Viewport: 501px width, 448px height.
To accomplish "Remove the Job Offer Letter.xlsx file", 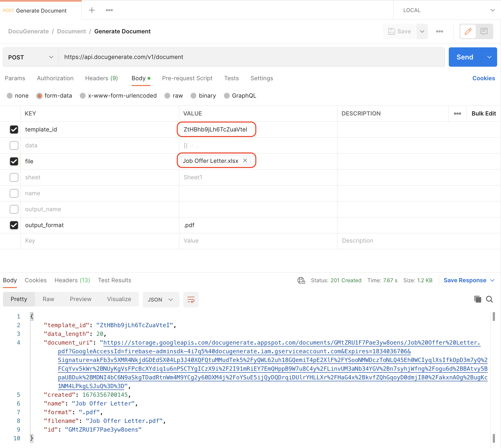I will pos(245,160).
